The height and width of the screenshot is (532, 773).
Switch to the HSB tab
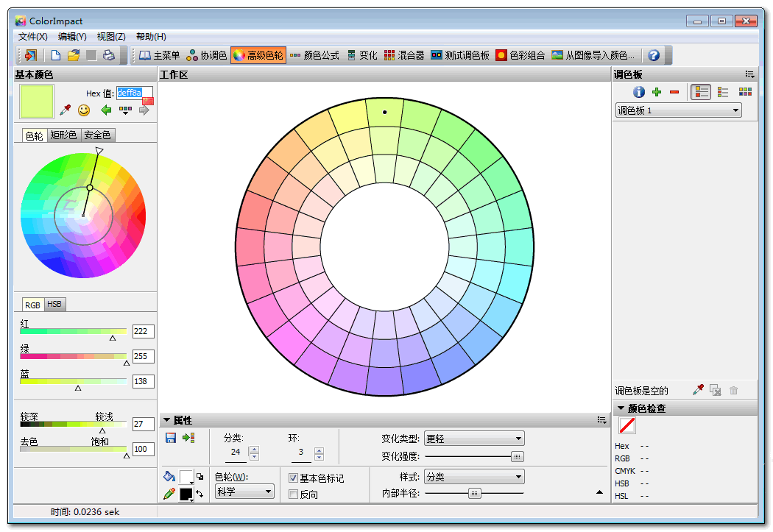click(54, 304)
